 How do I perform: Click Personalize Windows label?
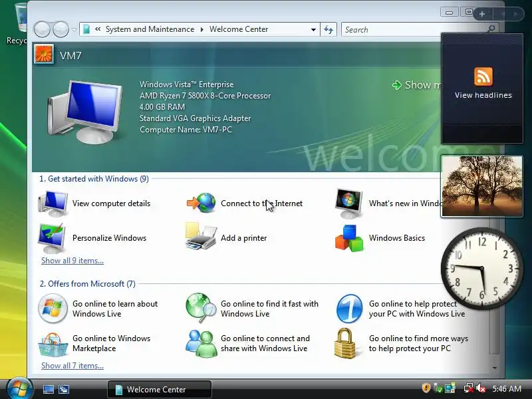tap(109, 238)
